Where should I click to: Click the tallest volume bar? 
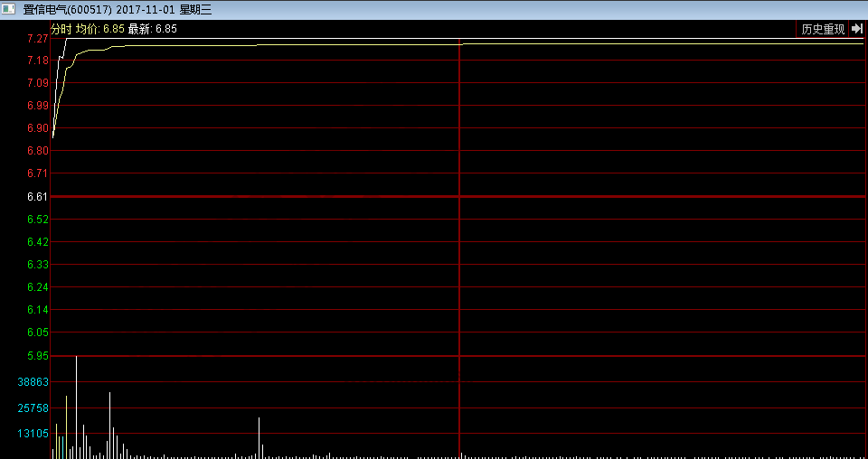click(76, 407)
